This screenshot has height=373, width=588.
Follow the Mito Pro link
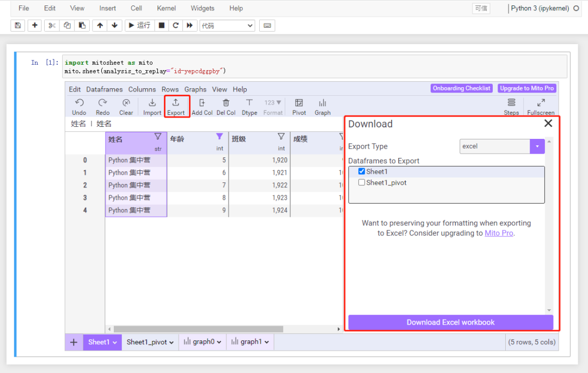click(x=499, y=233)
